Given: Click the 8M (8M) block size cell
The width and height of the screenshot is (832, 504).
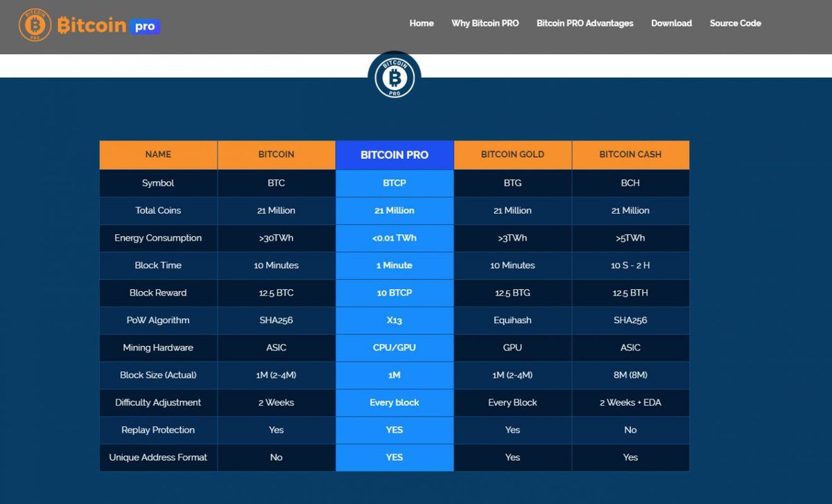Looking at the screenshot, I should point(631,375).
